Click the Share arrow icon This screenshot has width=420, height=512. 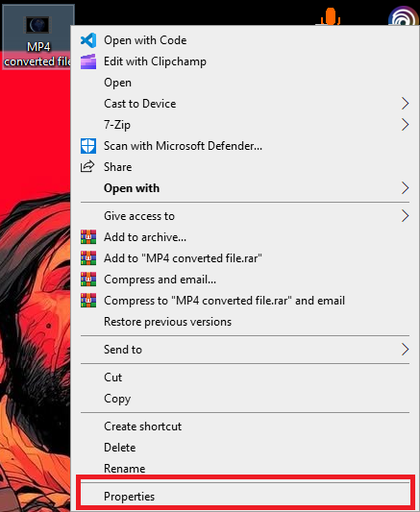87,166
